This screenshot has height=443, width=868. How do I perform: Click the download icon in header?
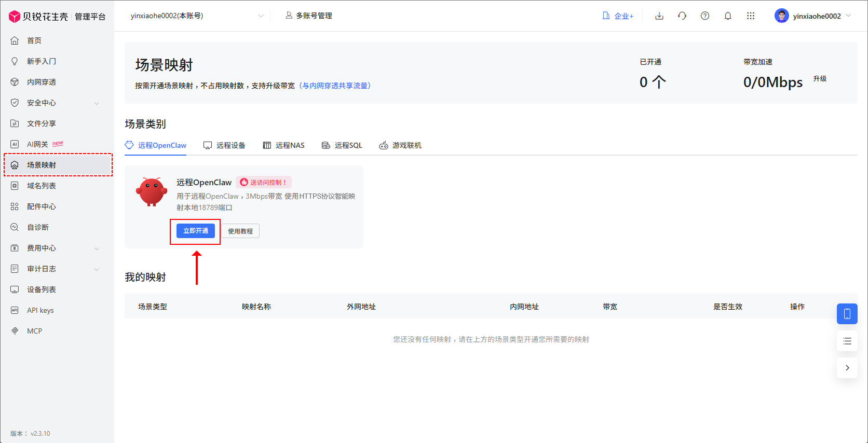[659, 16]
